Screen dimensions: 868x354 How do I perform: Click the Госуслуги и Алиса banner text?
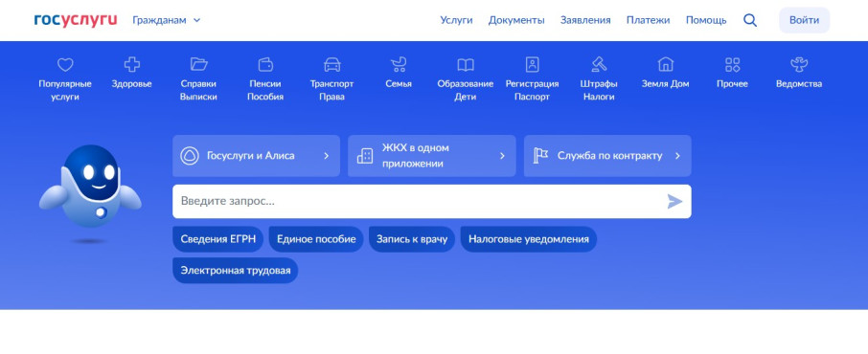251,156
